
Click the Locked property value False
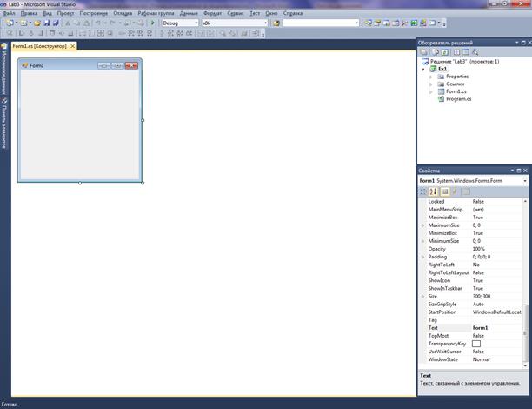(x=478, y=202)
